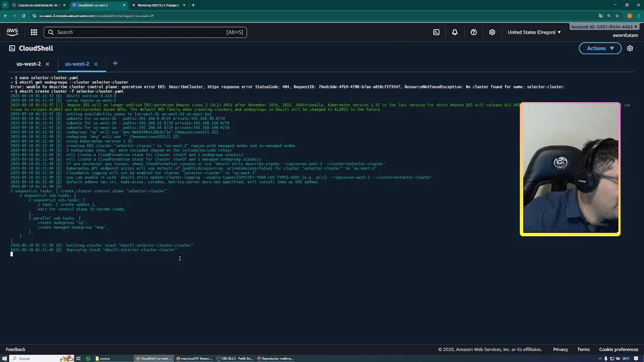Open Cookie preferences
Viewport: 644px width, 362px height.
coord(619,349)
